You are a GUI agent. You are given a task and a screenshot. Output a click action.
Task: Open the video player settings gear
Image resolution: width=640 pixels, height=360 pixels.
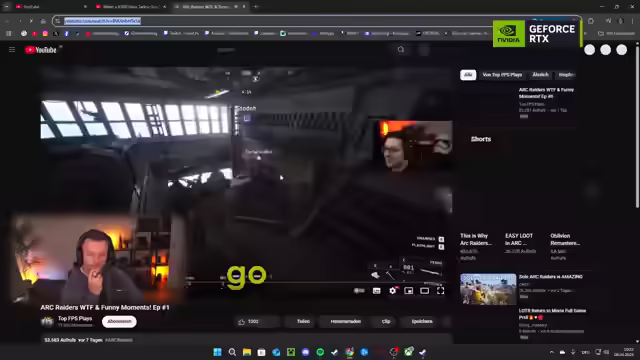[393, 291]
